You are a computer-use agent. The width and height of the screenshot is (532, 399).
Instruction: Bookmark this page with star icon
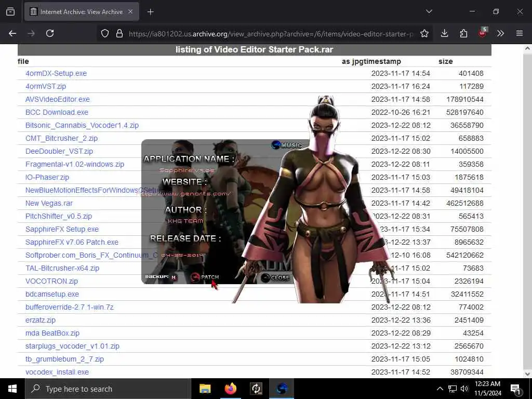(424, 33)
